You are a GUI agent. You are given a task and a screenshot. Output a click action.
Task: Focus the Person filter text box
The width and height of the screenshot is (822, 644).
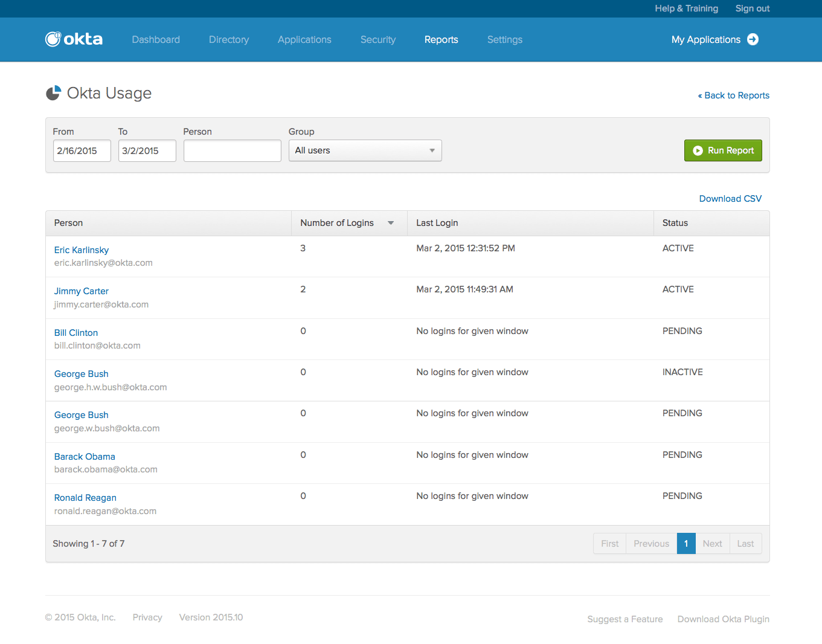pyautogui.click(x=232, y=150)
